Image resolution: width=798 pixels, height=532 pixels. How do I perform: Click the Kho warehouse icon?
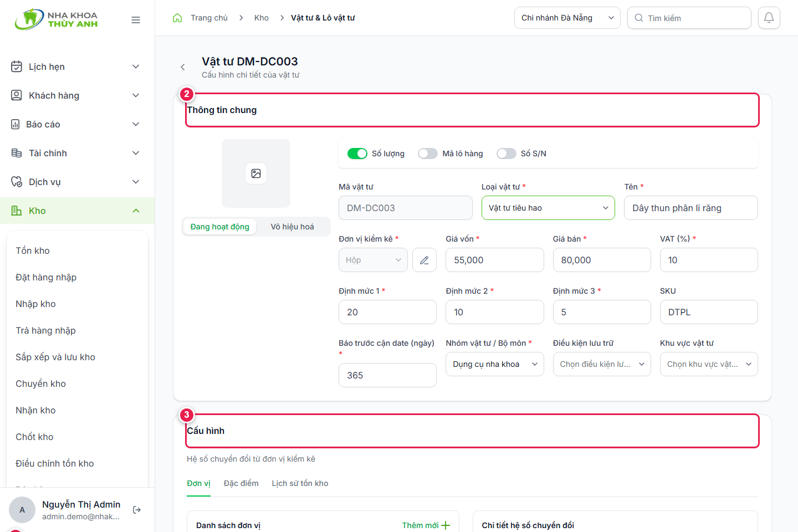tap(17, 211)
